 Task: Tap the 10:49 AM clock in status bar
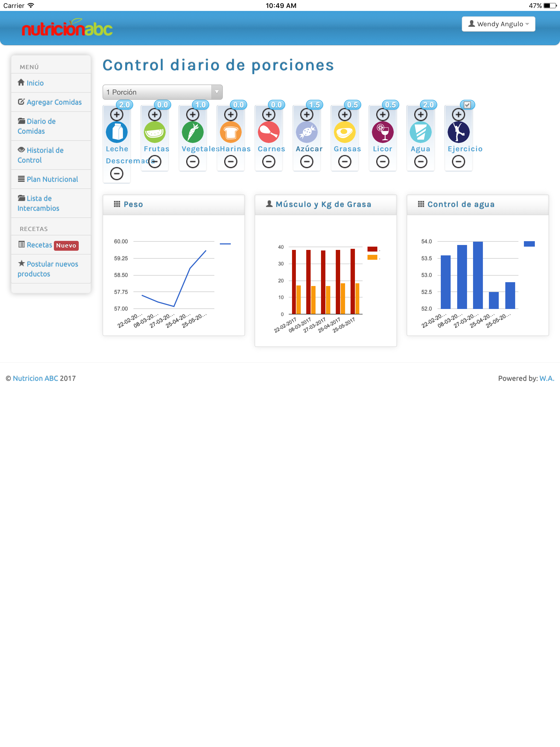click(x=281, y=5)
